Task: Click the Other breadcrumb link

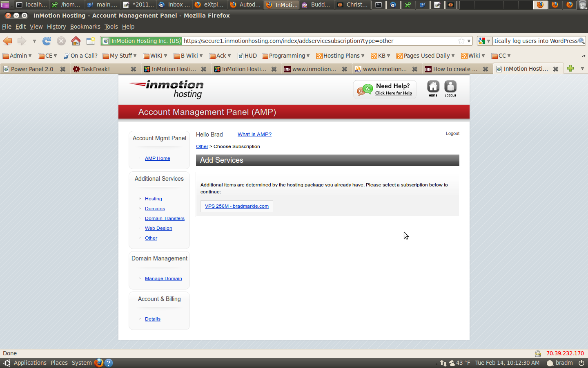Action: 202,146
